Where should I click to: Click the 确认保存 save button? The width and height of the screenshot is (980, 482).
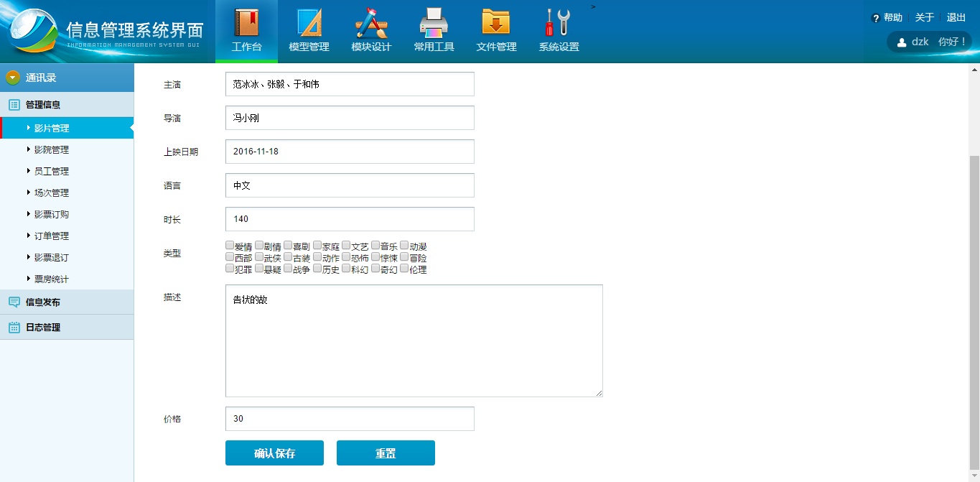coord(274,453)
